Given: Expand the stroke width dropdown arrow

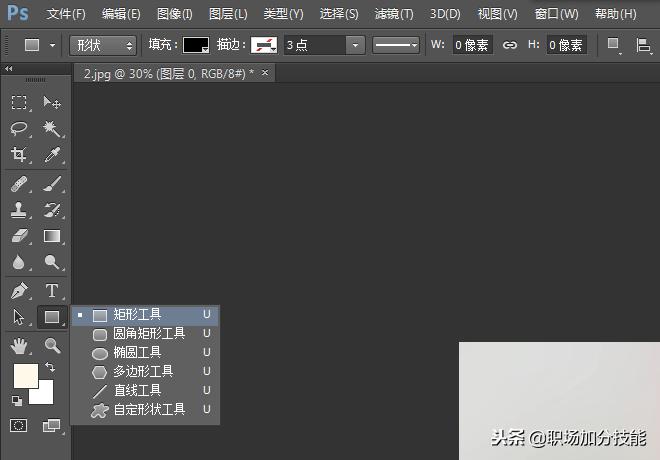Looking at the screenshot, I should 355,45.
